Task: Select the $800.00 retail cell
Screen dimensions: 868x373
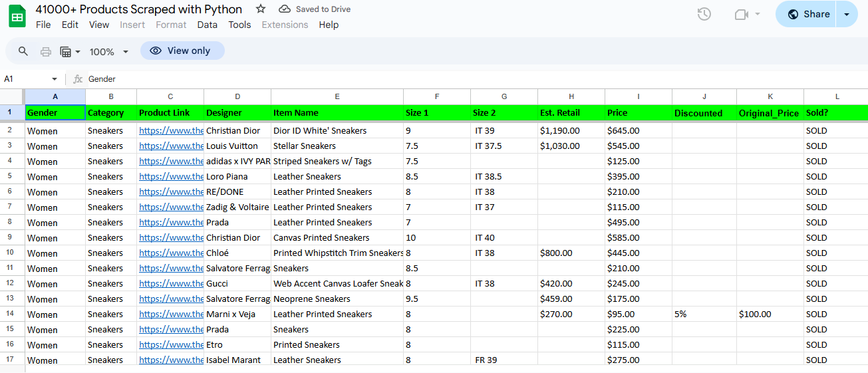Action: (571, 253)
